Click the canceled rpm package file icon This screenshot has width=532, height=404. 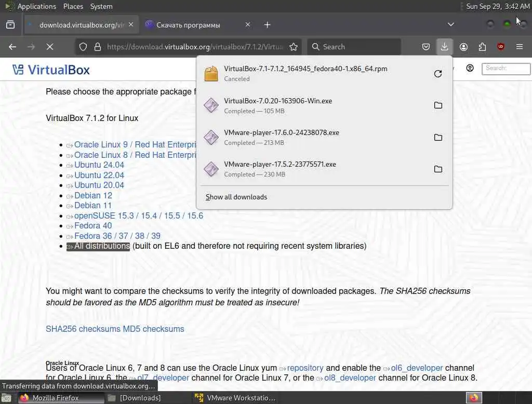[x=211, y=74]
